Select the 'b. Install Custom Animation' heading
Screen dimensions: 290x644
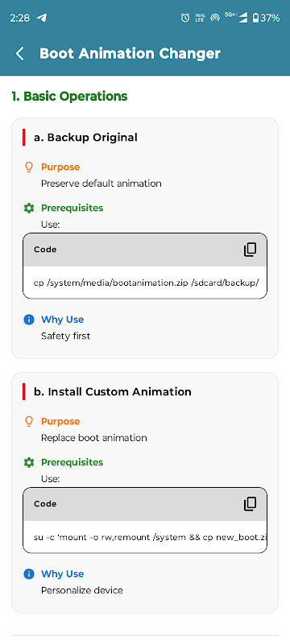point(113,391)
